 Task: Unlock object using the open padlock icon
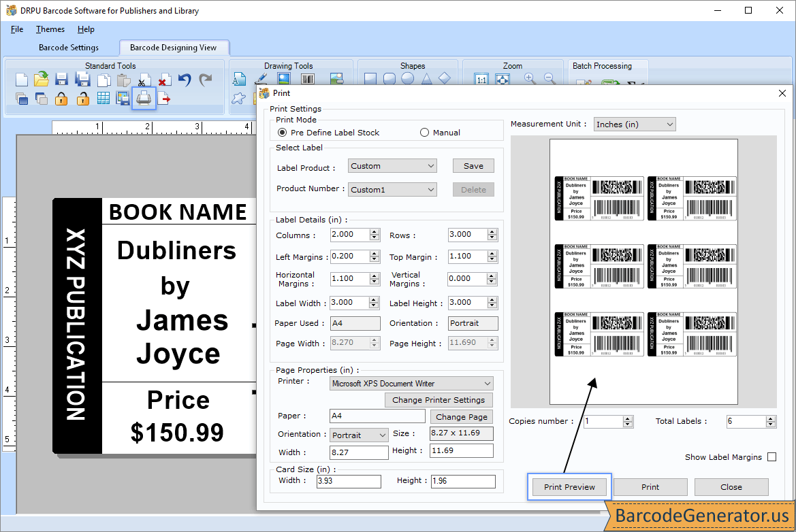pos(83,99)
